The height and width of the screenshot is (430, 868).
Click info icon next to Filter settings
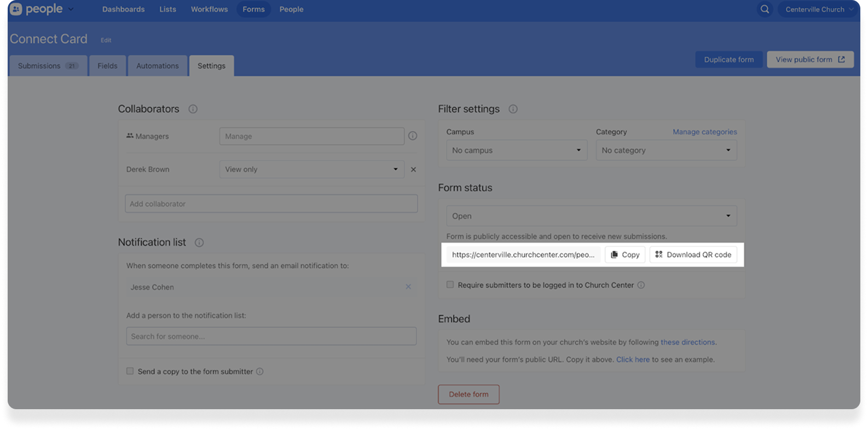pyautogui.click(x=513, y=109)
